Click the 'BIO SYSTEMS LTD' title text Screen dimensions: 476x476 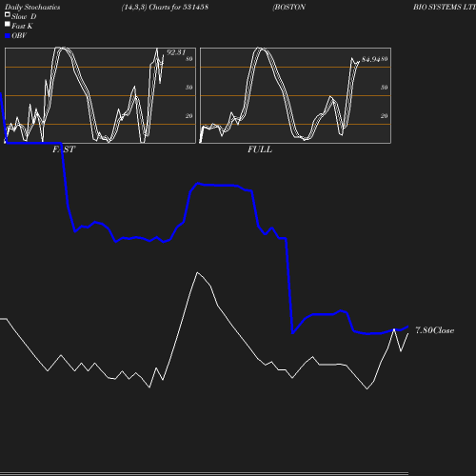click(445, 8)
